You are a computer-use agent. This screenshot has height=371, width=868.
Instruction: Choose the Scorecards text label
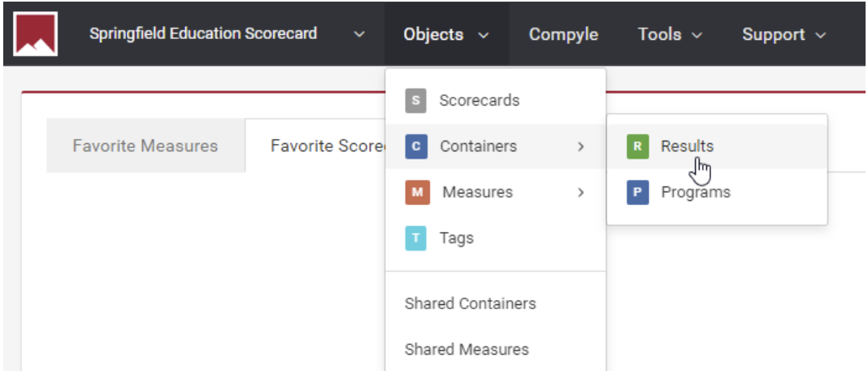pos(479,101)
